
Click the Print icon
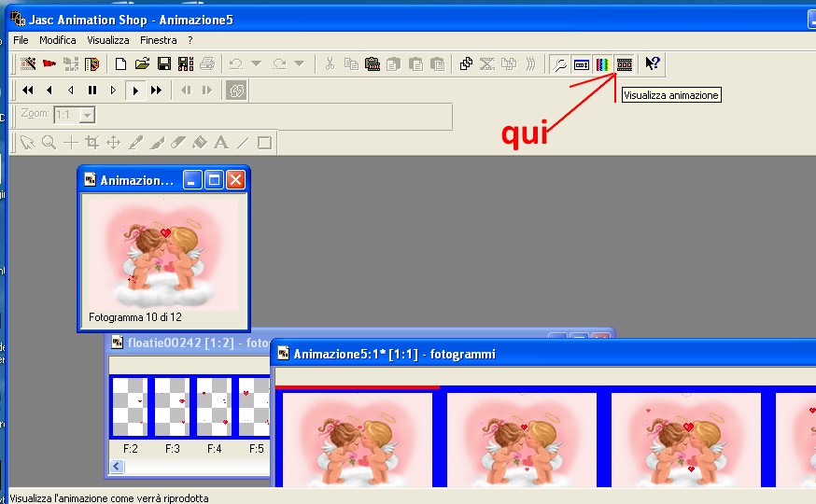(207, 64)
